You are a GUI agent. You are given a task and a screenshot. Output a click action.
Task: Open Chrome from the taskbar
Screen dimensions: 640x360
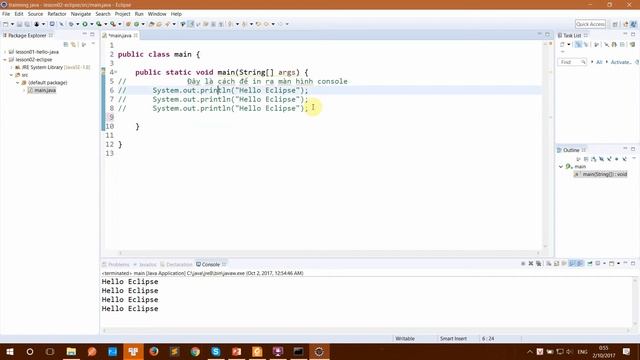tap(195, 351)
